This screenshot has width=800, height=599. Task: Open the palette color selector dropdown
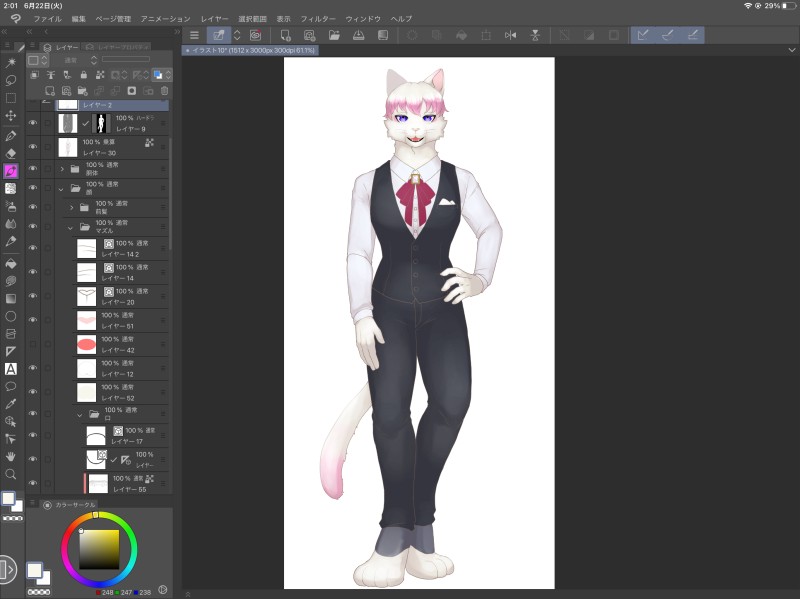[38, 60]
